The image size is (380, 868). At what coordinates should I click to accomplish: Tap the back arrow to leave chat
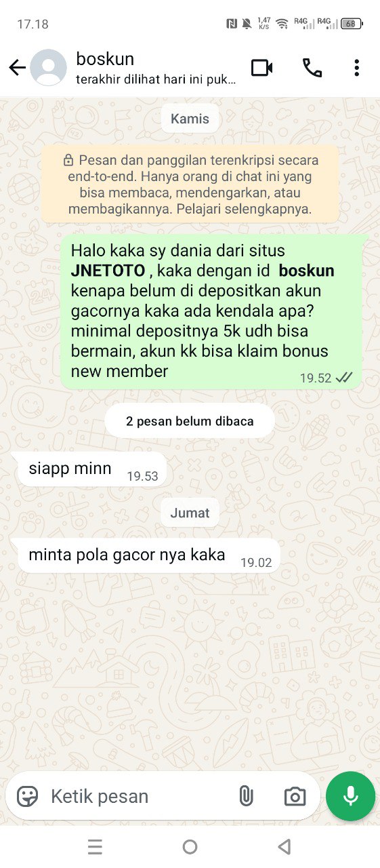click(17, 67)
